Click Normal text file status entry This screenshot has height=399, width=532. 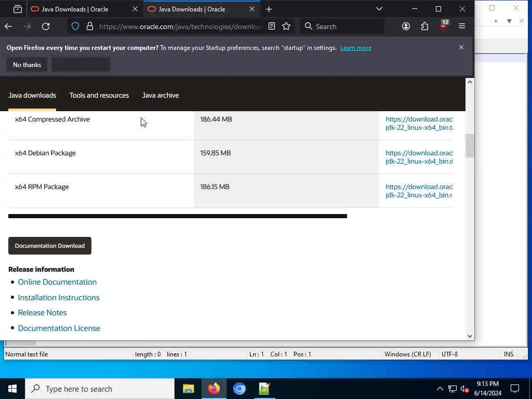click(26, 354)
